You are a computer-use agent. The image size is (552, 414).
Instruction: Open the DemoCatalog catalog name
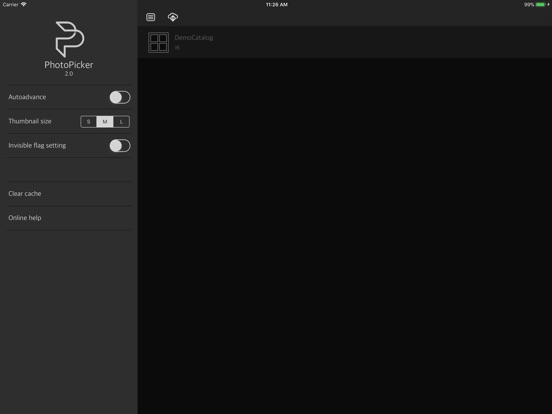click(x=194, y=37)
